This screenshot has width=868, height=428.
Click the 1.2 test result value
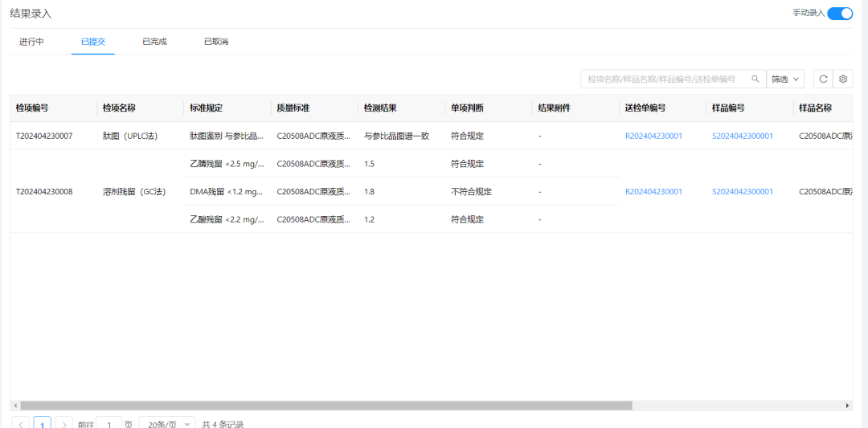click(x=369, y=219)
